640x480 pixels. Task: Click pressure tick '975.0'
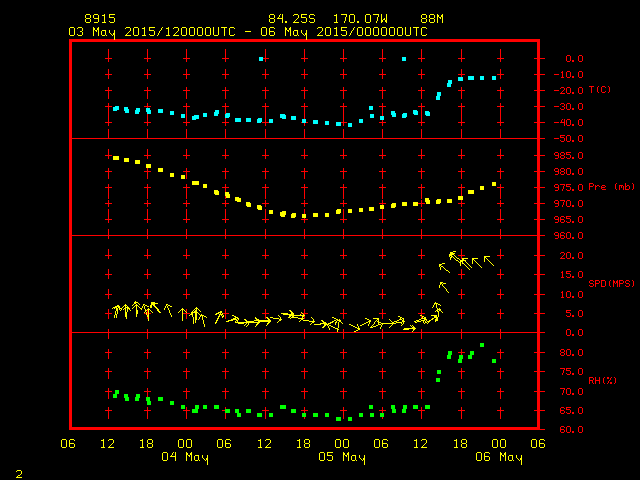click(x=569, y=187)
